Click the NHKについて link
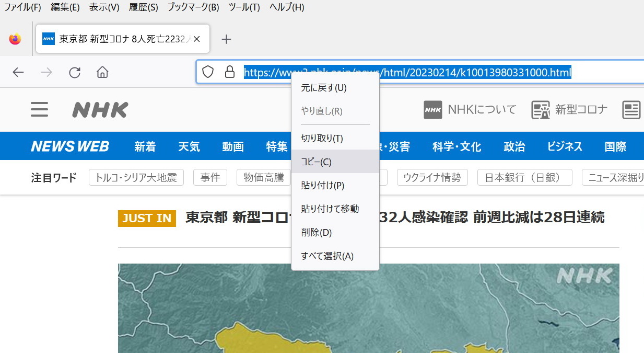Screen dimensions: 644x353 (x=470, y=110)
